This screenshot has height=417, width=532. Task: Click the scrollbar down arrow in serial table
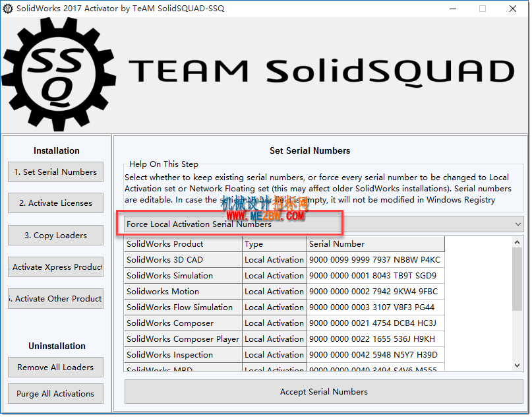[x=517, y=366]
